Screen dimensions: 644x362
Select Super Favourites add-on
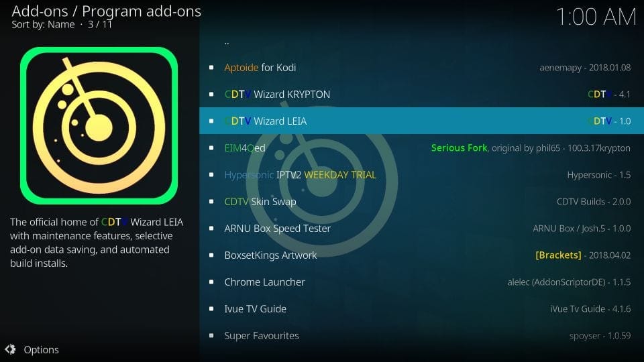421,335
